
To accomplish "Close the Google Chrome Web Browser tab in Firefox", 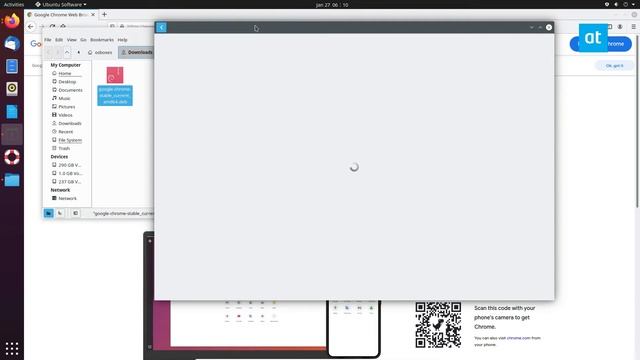I will (x=93, y=15).
